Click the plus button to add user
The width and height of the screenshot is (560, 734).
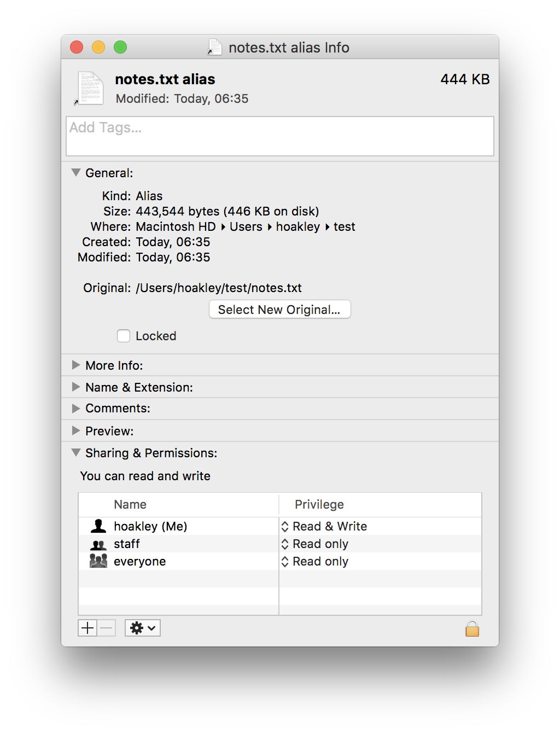[x=87, y=628]
